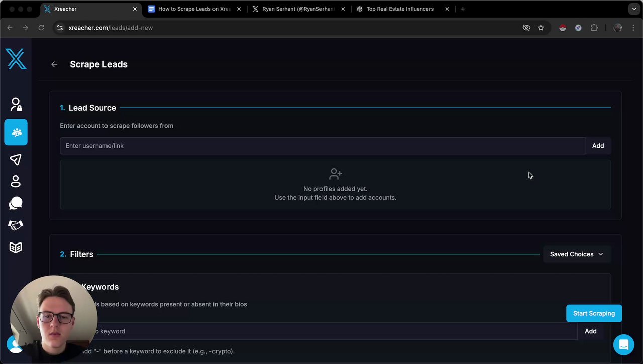Click the No profiles added yet text
The height and width of the screenshot is (364, 643).
click(335, 189)
